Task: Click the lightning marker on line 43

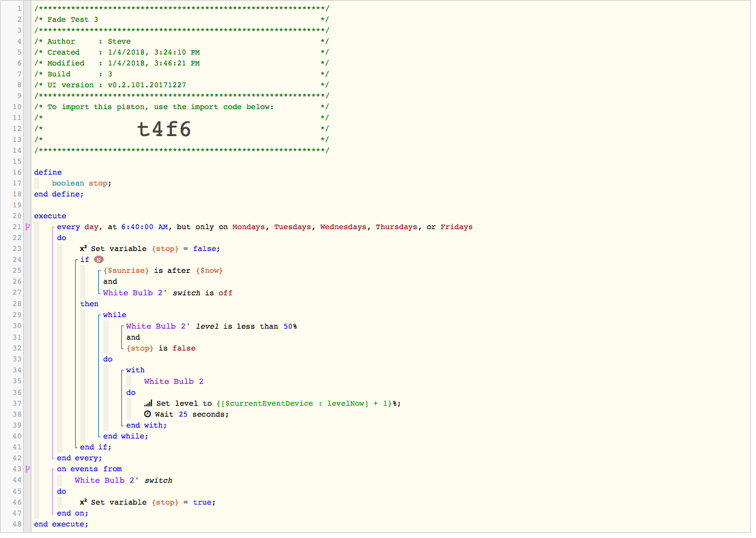Action: tap(28, 469)
